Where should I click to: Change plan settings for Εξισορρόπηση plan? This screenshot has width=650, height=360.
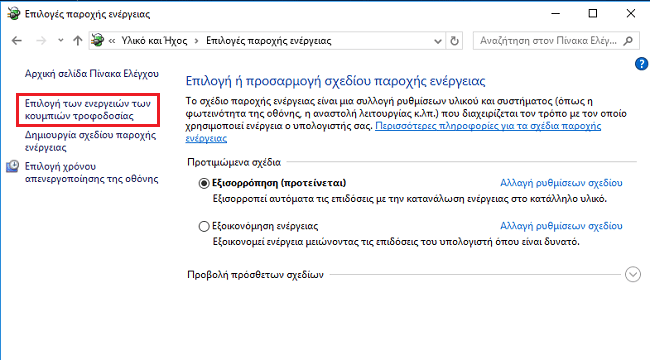[561, 183]
